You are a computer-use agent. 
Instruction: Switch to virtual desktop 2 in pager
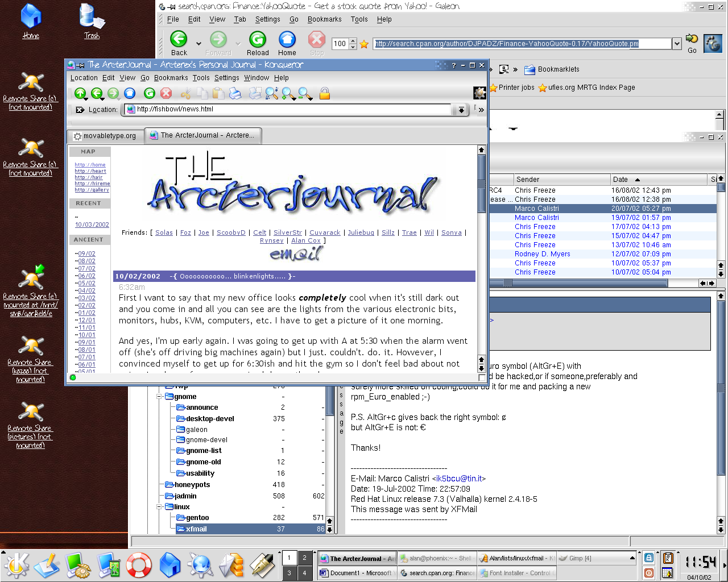click(x=304, y=558)
